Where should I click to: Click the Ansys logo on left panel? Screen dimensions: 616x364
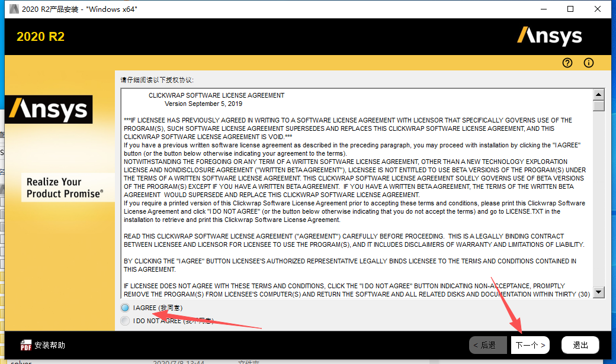click(x=49, y=109)
